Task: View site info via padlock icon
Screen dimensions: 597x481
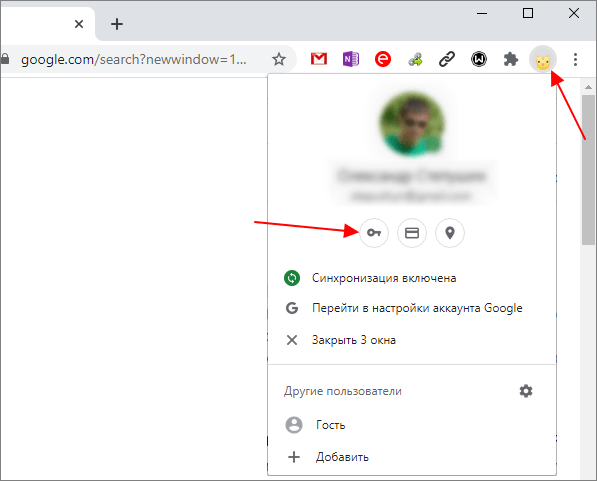Action: pos(5,59)
